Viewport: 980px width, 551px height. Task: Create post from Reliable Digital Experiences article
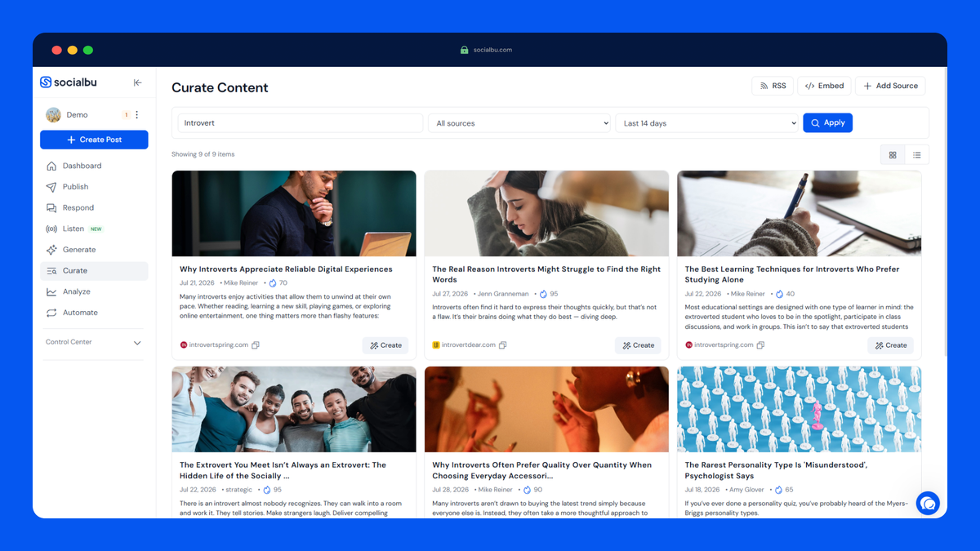[x=385, y=345]
